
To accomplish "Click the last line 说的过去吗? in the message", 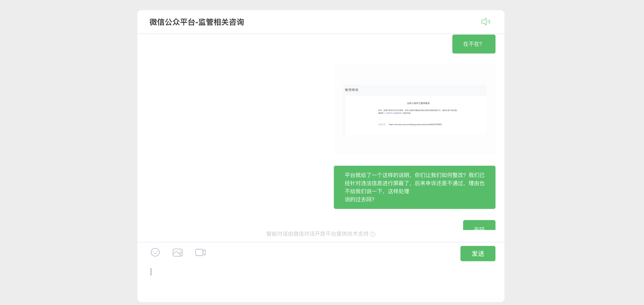I will tap(359, 199).
